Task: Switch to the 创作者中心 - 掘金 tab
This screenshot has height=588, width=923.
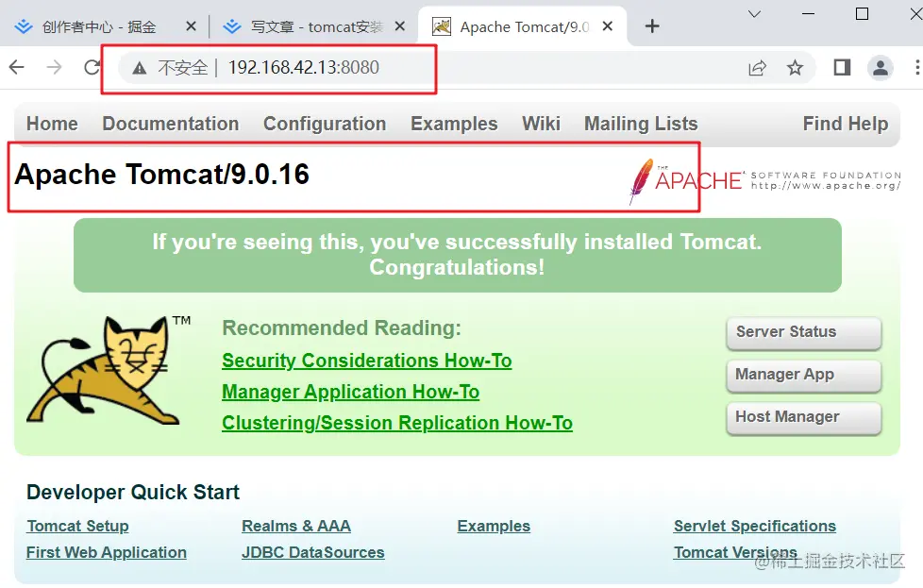Action: (x=99, y=26)
